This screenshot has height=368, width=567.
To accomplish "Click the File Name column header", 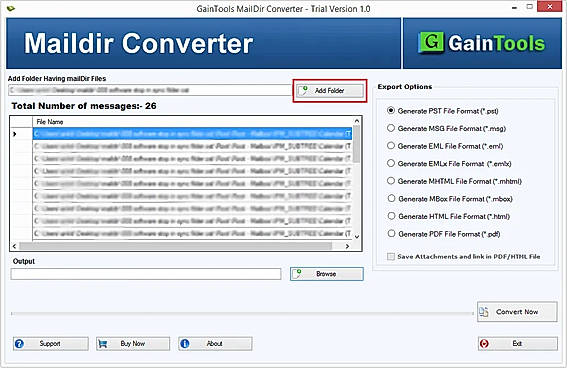I will coord(192,122).
